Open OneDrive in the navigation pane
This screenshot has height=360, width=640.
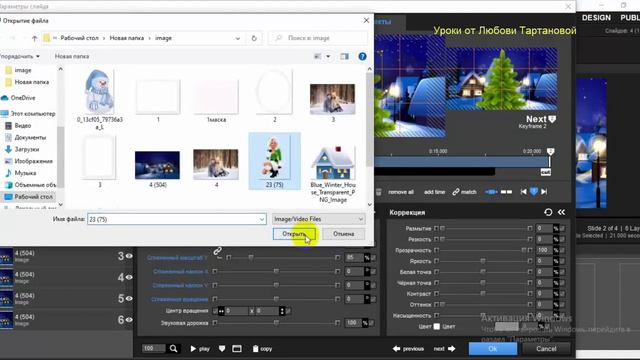(23, 98)
